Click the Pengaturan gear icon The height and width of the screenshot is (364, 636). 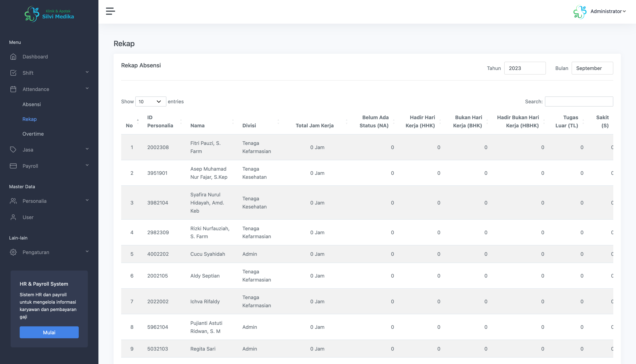click(13, 252)
